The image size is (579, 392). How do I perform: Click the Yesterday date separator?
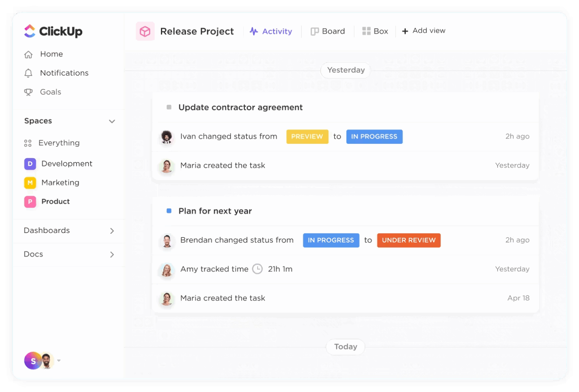click(x=345, y=70)
